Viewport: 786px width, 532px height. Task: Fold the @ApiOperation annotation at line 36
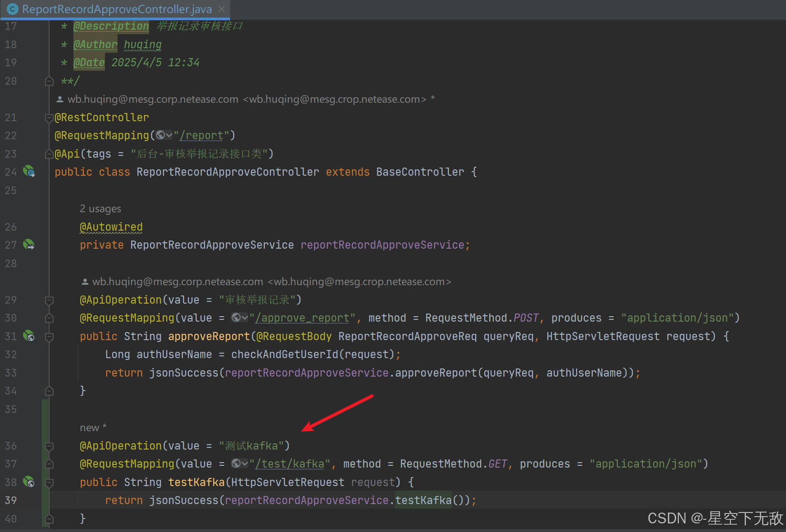tap(50, 446)
